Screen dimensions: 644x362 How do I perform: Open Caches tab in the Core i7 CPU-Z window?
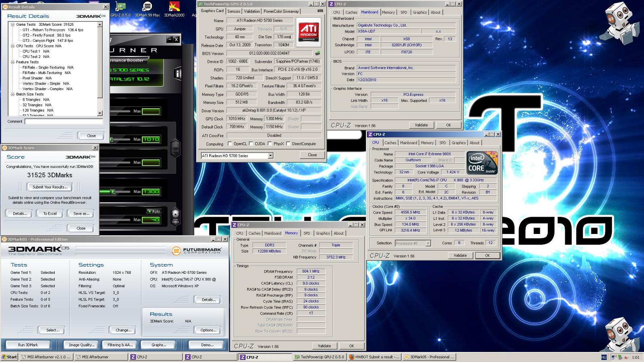click(390, 143)
